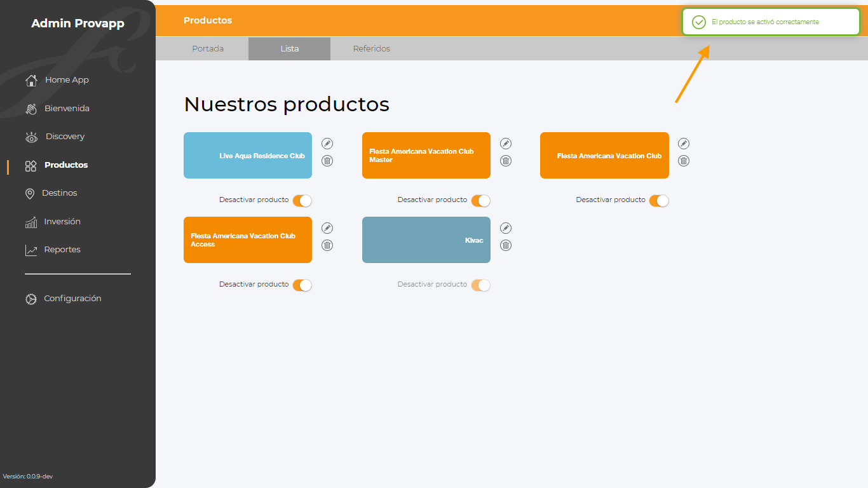Image resolution: width=868 pixels, height=488 pixels.
Task: Click Desactivar producto label under Kivac
Action: pyautogui.click(x=432, y=285)
